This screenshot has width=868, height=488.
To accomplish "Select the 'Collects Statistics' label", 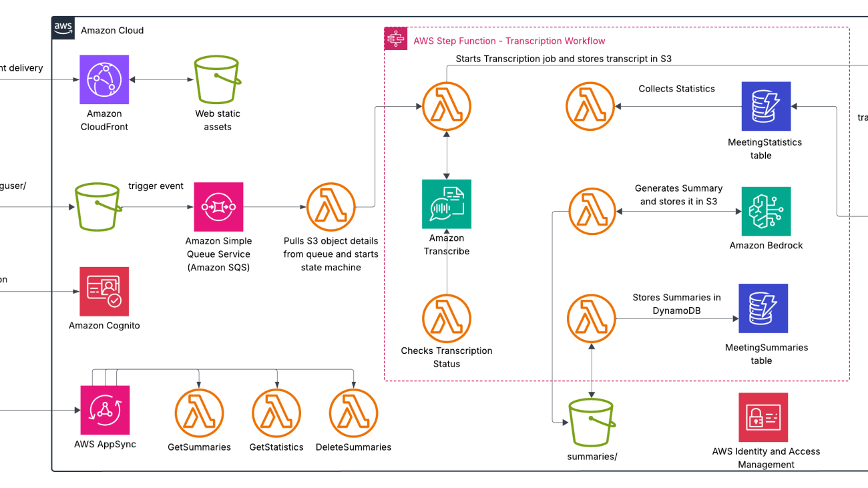I will pyautogui.click(x=676, y=89).
